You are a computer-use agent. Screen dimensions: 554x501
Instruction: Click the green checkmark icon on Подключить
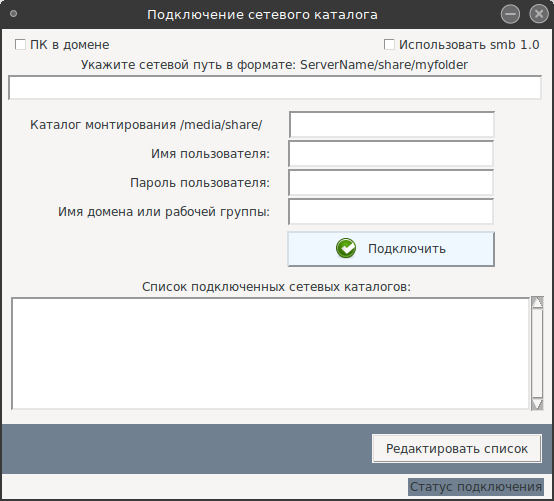[x=346, y=248]
